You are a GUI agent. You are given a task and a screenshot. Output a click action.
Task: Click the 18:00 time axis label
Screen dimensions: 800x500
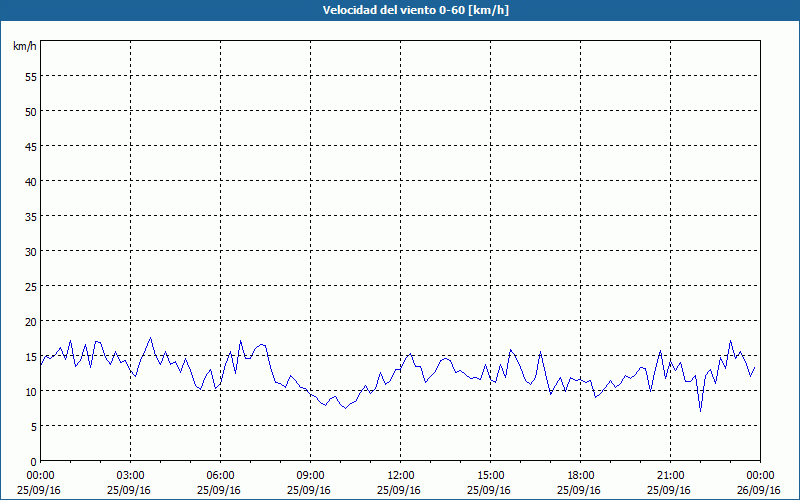pyautogui.click(x=581, y=476)
